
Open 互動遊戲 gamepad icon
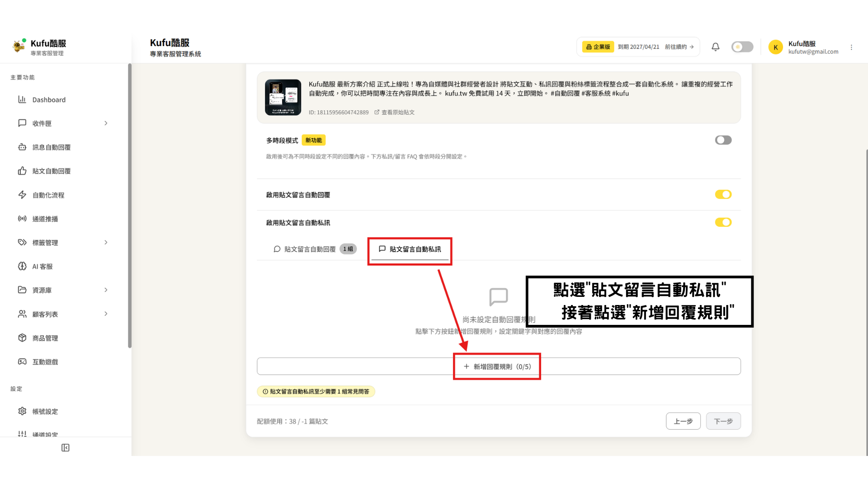click(x=22, y=361)
